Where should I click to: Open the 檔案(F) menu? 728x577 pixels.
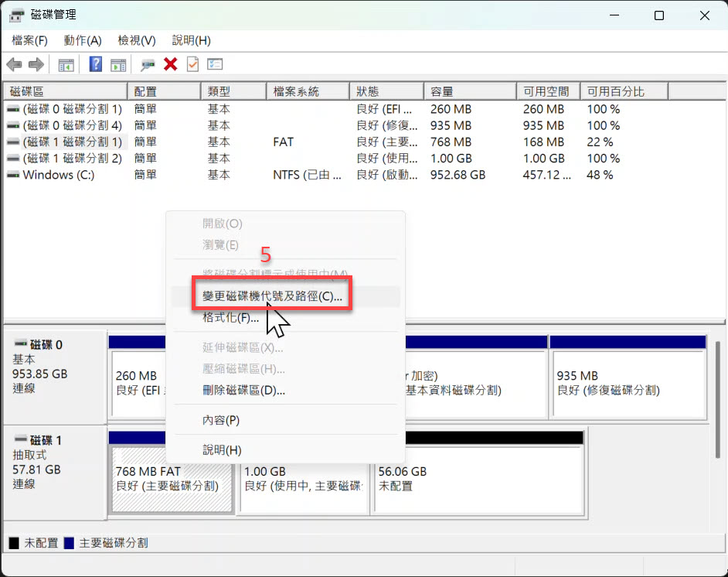(x=29, y=40)
